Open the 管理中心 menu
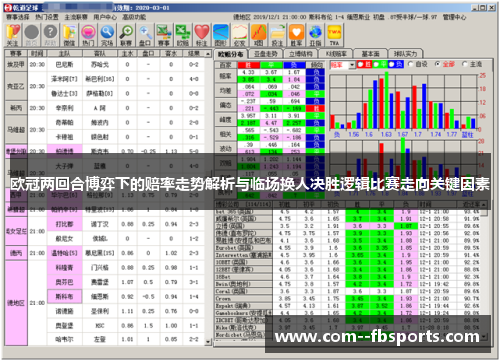The height and width of the screenshot is (362, 500). (x=454, y=17)
